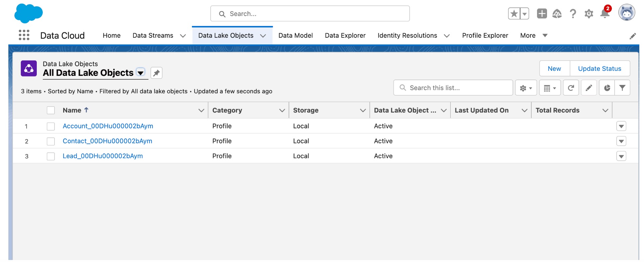Open the notifications bell

coord(605,13)
